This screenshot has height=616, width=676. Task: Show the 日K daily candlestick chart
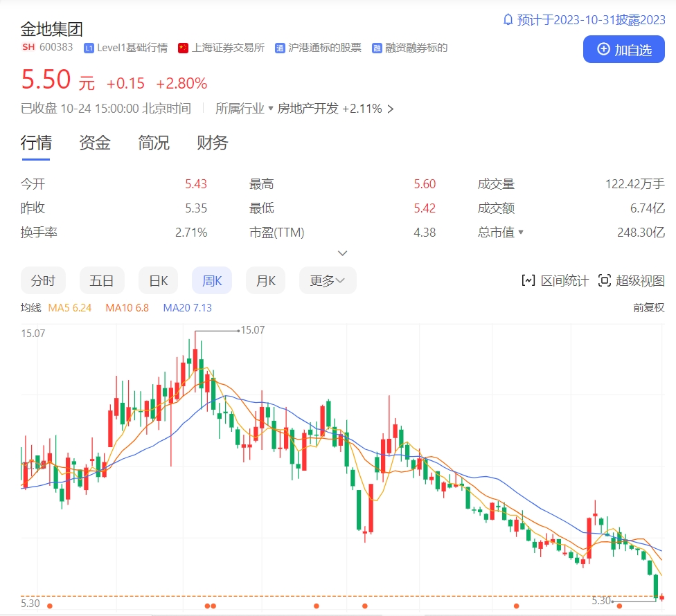(x=158, y=281)
